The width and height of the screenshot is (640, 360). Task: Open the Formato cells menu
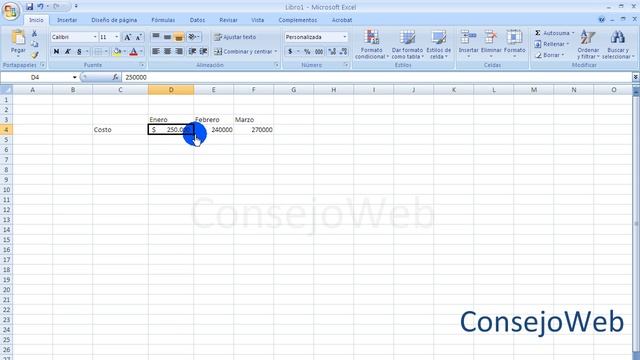(514, 44)
